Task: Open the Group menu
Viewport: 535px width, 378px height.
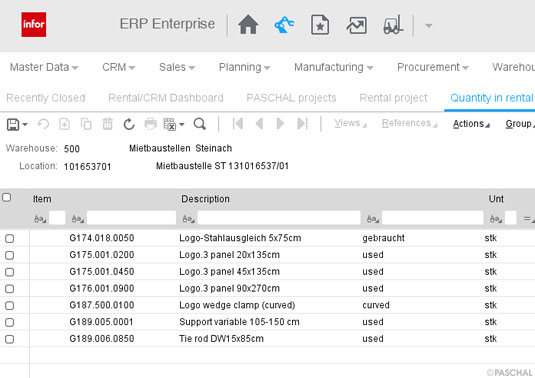Action: coord(520,124)
